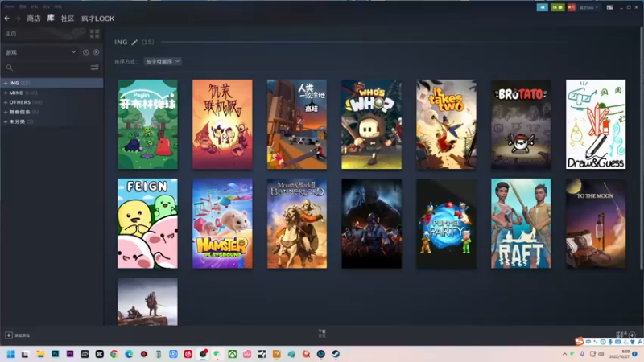The width and height of the screenshot is (644, 362).
Task: Open the 疯才LOCK profile tab
Action: 97,19
